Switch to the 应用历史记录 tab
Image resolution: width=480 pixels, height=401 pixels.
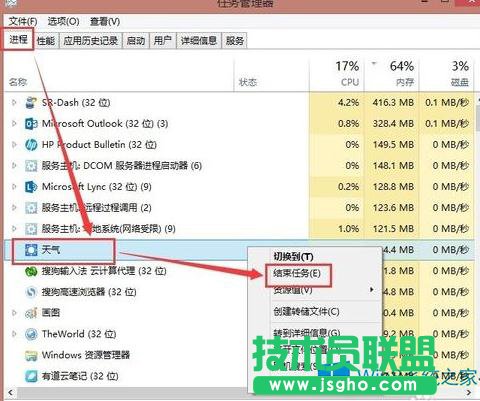(x=91, y=41)
